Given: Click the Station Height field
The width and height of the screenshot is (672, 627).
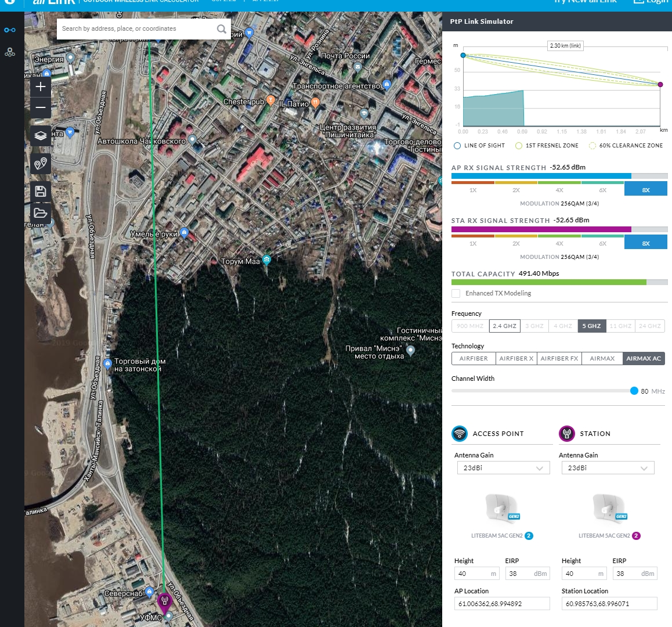Looking at the screenshot, I should 584,574.
